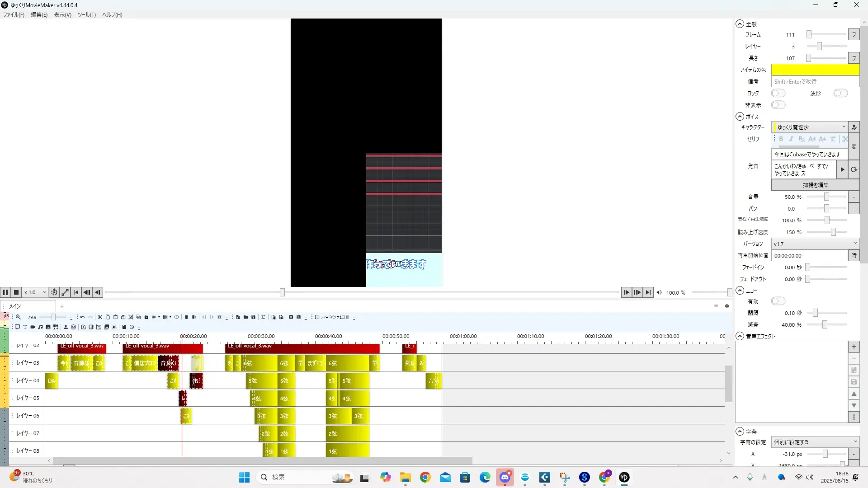Toggle the ロック lock switch
This screenshot has width=868, height=488.
click(x=778, y=93)
